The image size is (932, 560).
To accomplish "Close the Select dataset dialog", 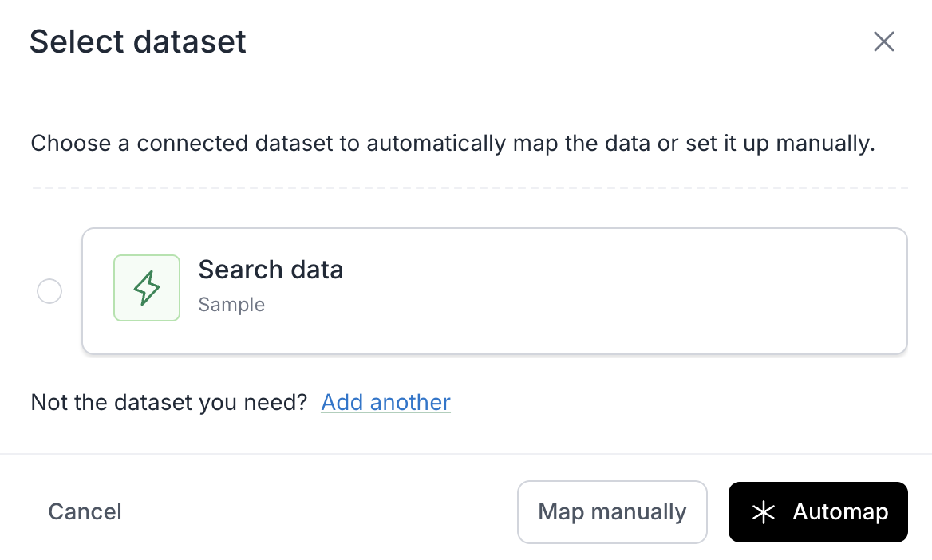I will (x=883, y=41).
